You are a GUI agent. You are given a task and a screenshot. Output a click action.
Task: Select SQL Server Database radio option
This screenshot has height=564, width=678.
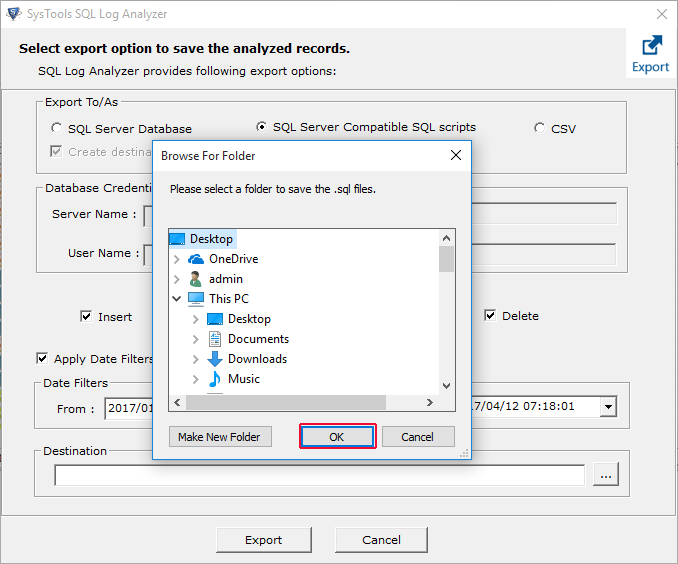(x=56, y=128)
